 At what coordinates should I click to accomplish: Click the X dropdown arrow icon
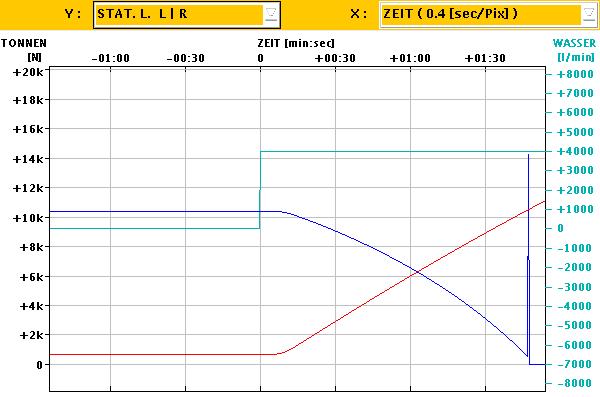click(589, 15)
